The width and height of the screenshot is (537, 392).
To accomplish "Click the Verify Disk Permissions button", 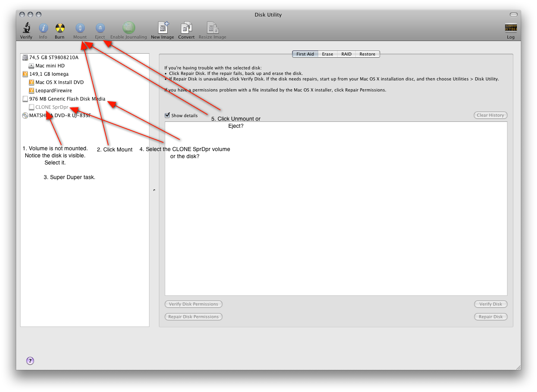I will pyautogui.click(x=194, y=304).
